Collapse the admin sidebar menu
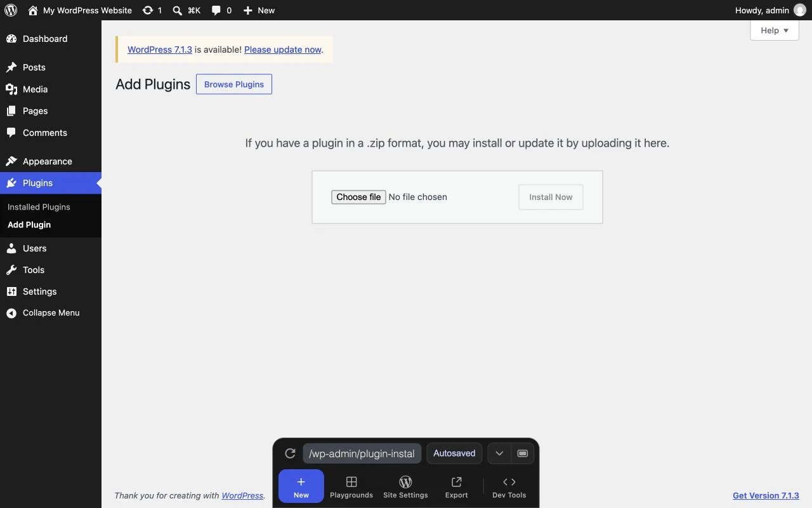 tap(51, 312)
